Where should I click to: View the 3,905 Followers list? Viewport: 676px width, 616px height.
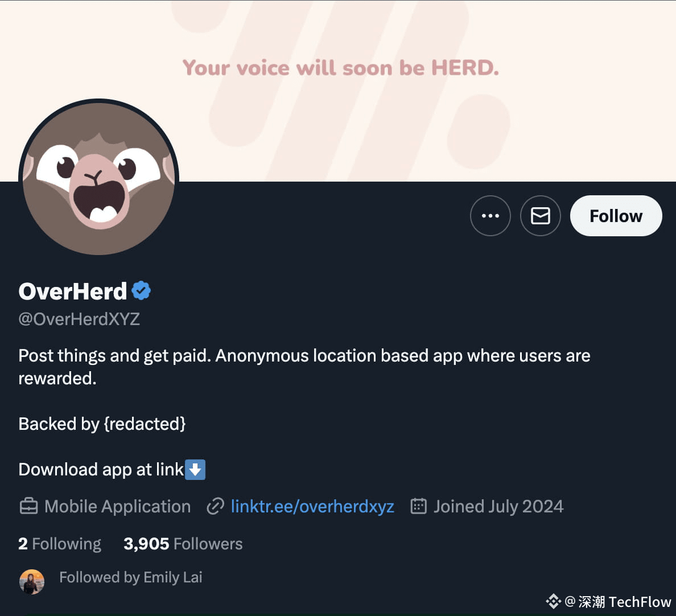coord(183,544)
